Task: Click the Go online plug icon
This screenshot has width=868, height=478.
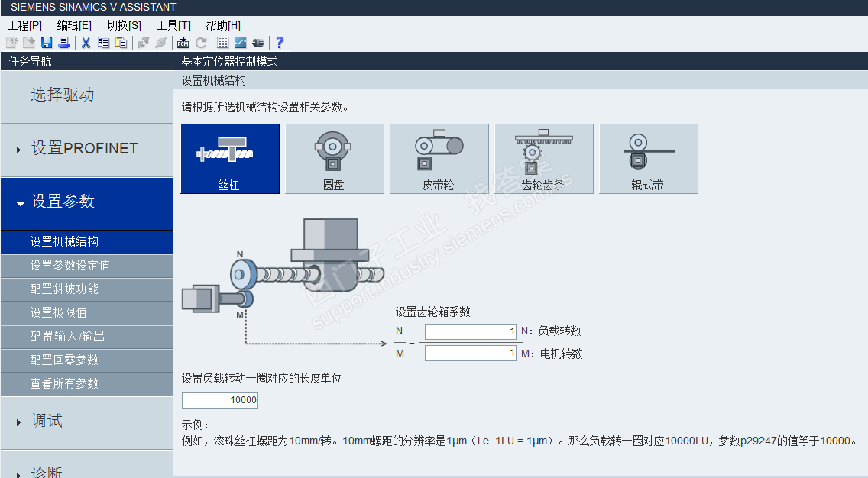Action: tap(144, 43)
